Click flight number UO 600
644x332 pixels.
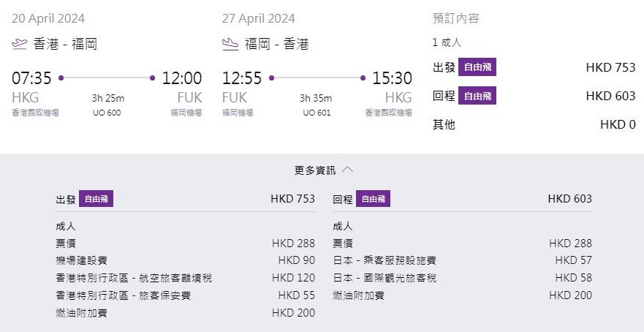107,113
